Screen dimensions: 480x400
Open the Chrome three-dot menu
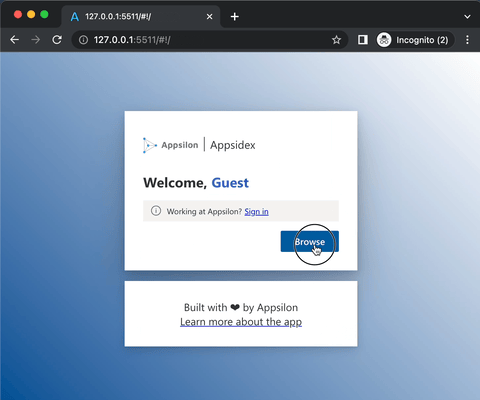tap(467, 40)
